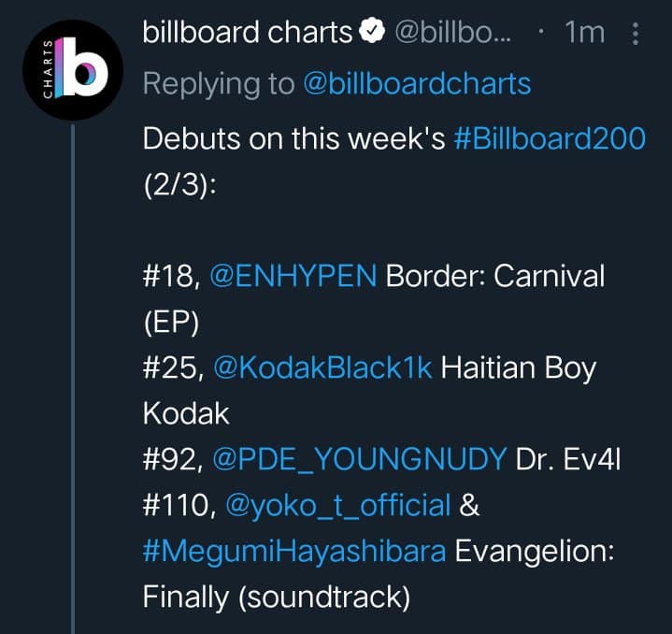672x634 pixels.
Task: Open the #MegumiHayashibara hashtag
Action: coord(293,551)
